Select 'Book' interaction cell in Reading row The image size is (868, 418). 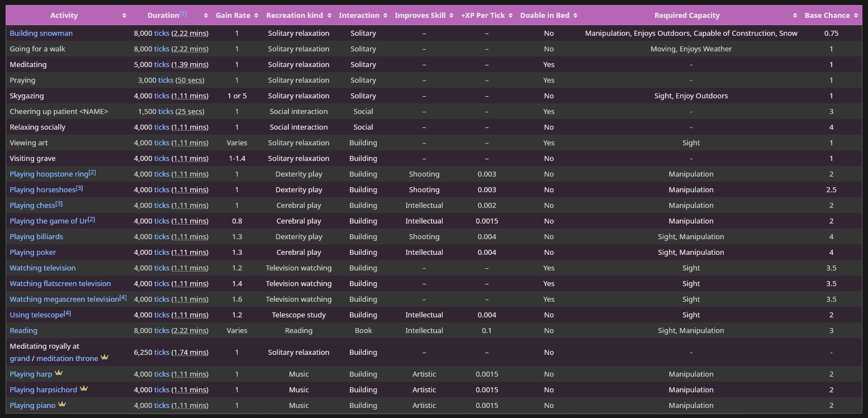point(363,331)
